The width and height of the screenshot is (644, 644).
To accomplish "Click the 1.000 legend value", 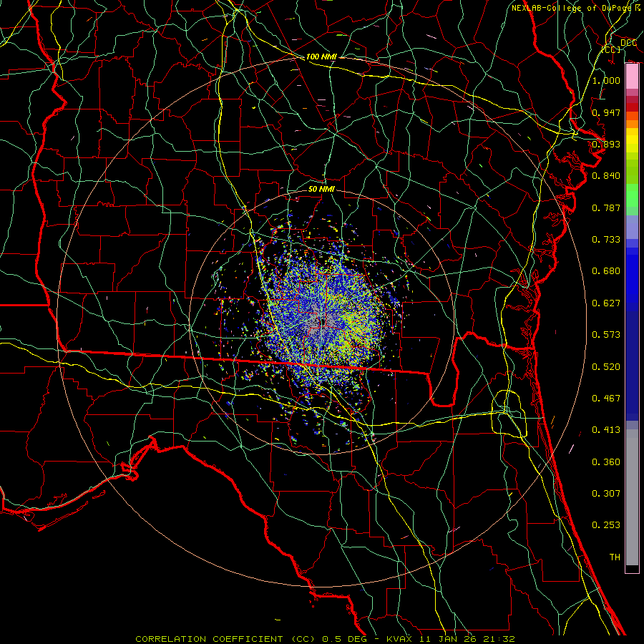I will click(x=606, y=80).
